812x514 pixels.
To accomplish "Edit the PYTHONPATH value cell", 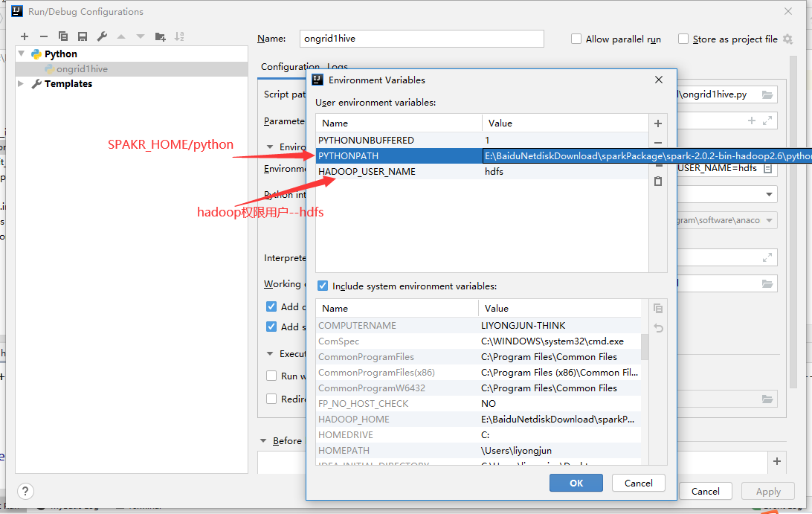I will coord(648,156).
